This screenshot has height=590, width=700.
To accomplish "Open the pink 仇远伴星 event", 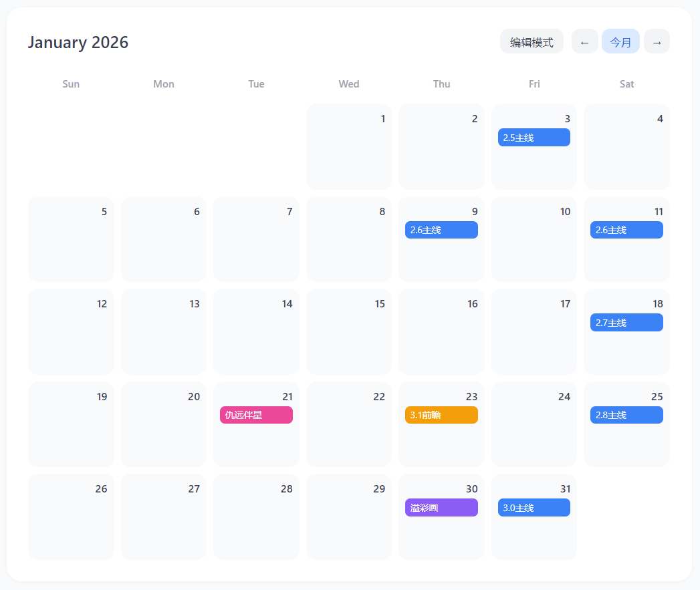I will click(256, 415).
